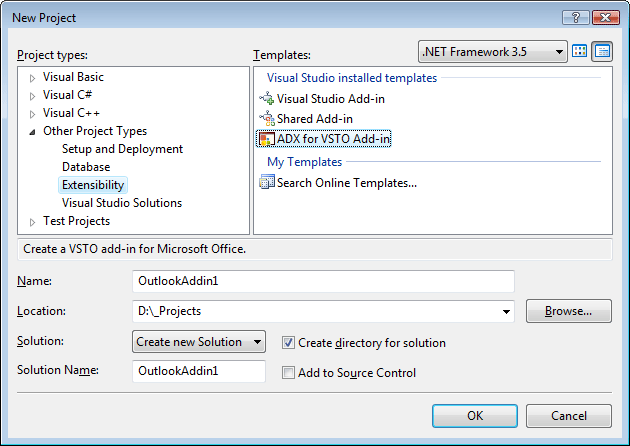The image size is (630, 446).
Task: Collapse the Other Project Types node
Action: click(33, 132)
